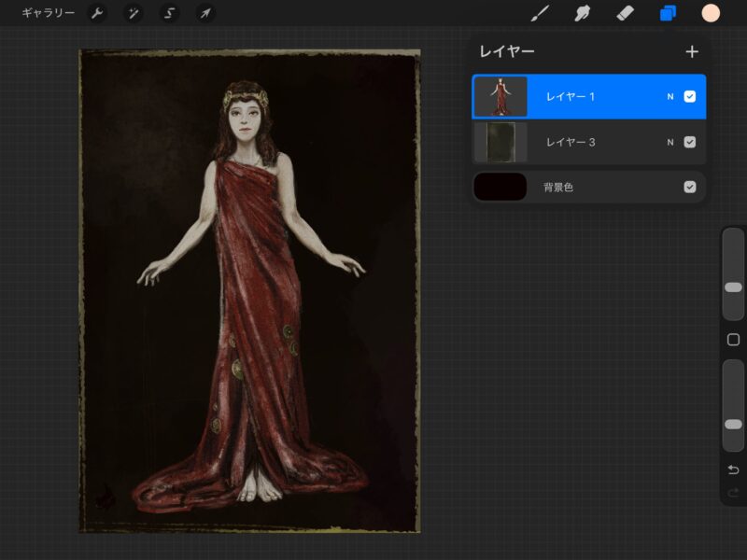Redo the last undone action

coord(733,492)
